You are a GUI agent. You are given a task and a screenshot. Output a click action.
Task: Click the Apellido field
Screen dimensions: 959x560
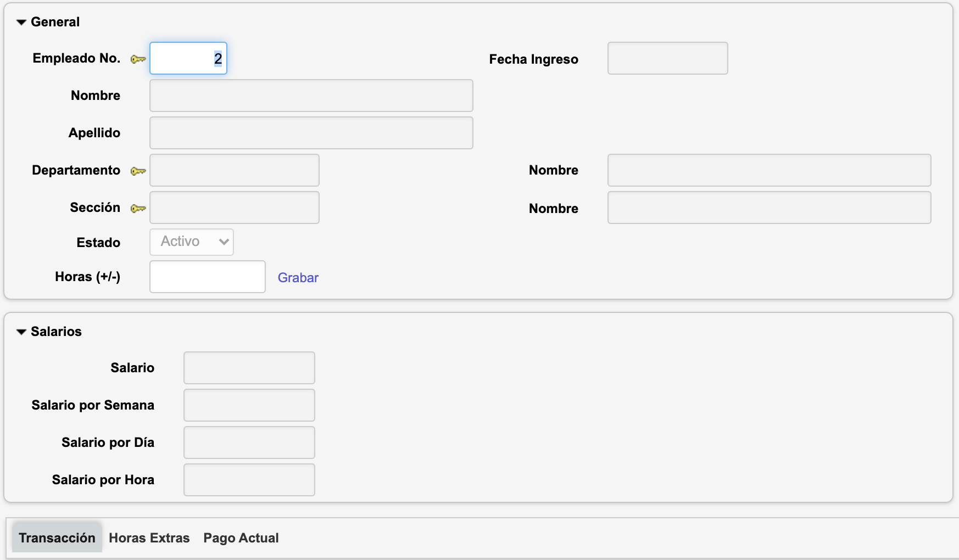(311, 133)
